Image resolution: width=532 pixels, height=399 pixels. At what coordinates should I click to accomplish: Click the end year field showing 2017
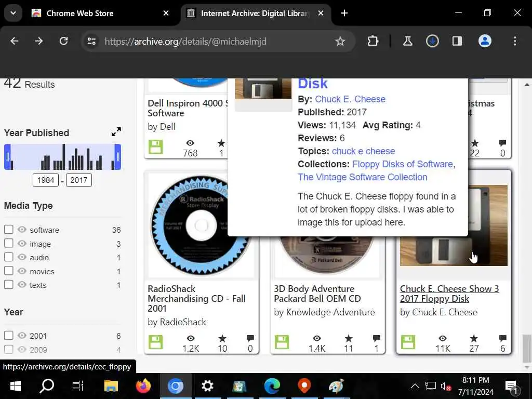tap(79, 180)
